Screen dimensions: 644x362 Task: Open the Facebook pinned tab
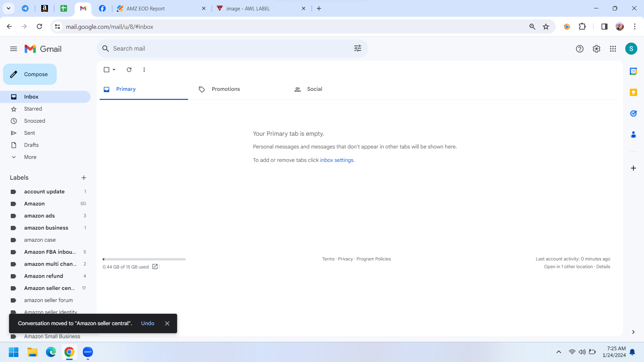(x=102, y=8)
